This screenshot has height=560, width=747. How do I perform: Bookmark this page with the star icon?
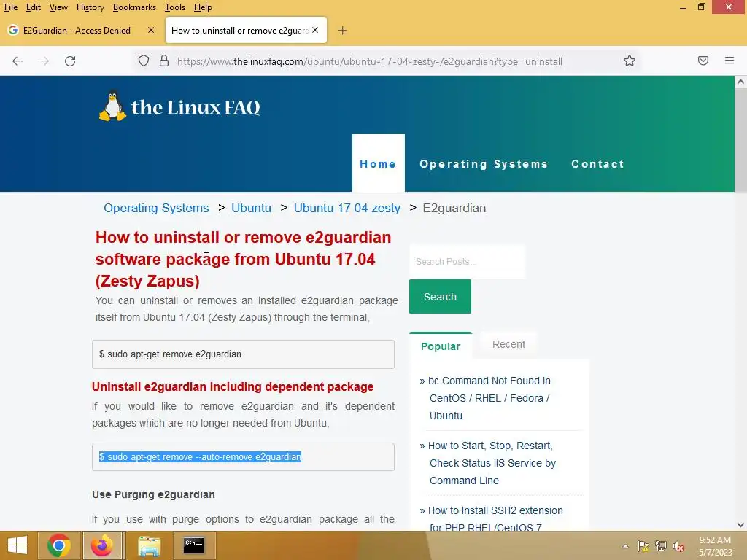click(630, 61)
